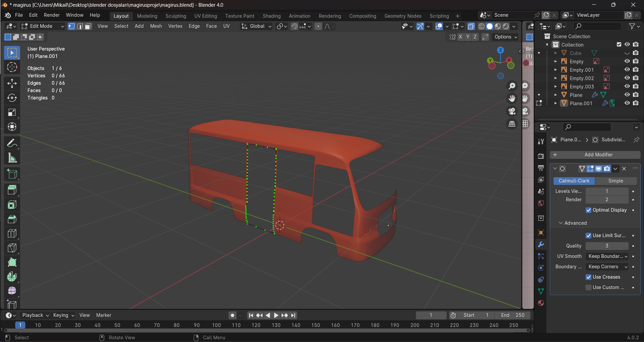Toggle Use Creases checkbox
The width and height of the screenshot is (644, 342).
point(588,277)
